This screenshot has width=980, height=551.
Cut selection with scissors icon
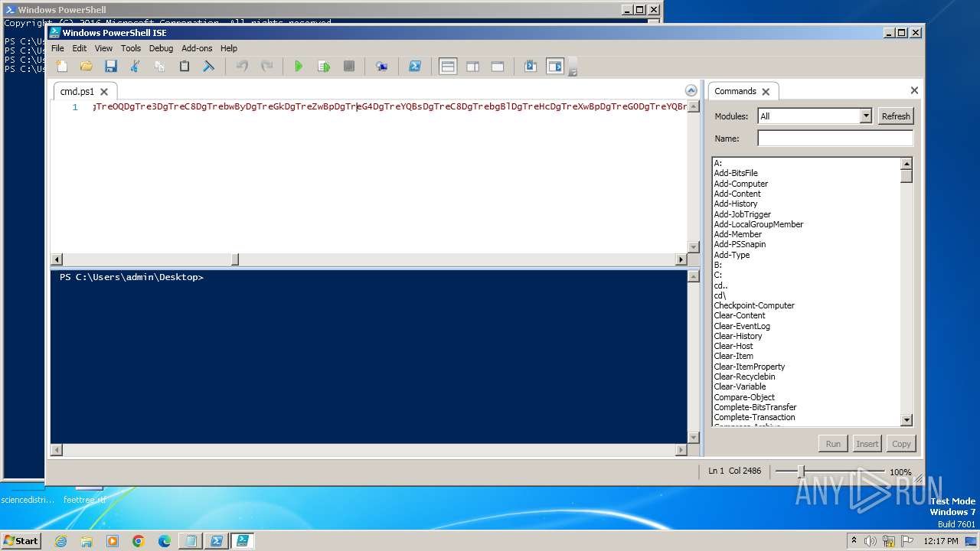coord(136,67)
